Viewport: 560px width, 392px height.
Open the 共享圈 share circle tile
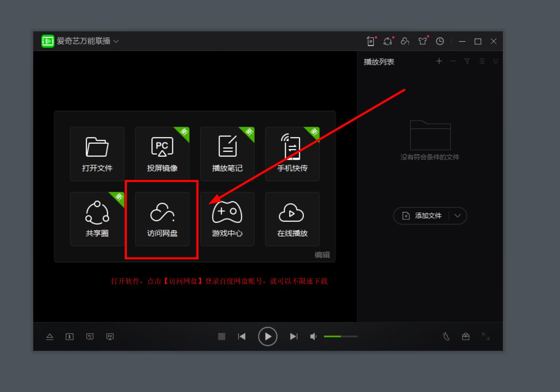(x=97, y=219)
